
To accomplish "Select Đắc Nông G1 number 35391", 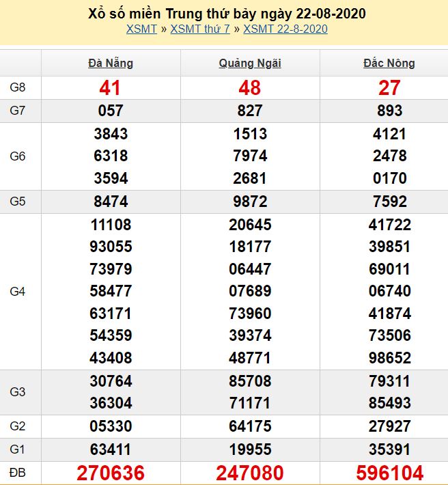I will 389,449.
